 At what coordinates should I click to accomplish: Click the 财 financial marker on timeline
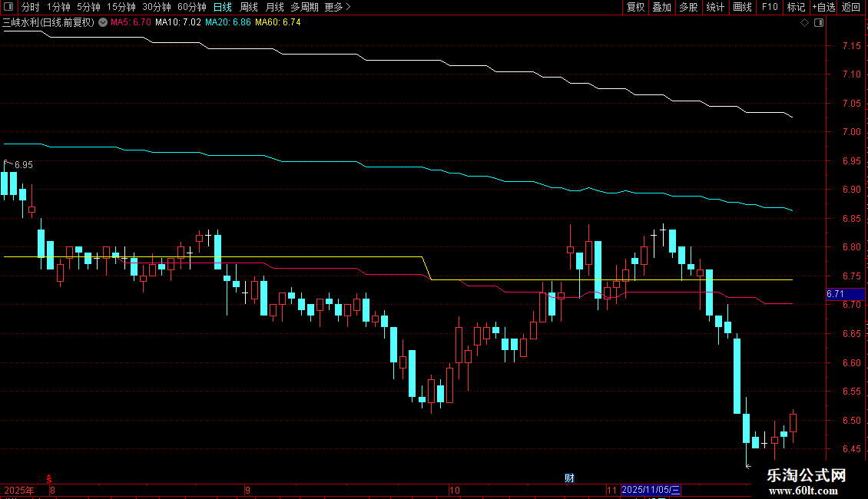pyautogui.click(x=569, y=478)
